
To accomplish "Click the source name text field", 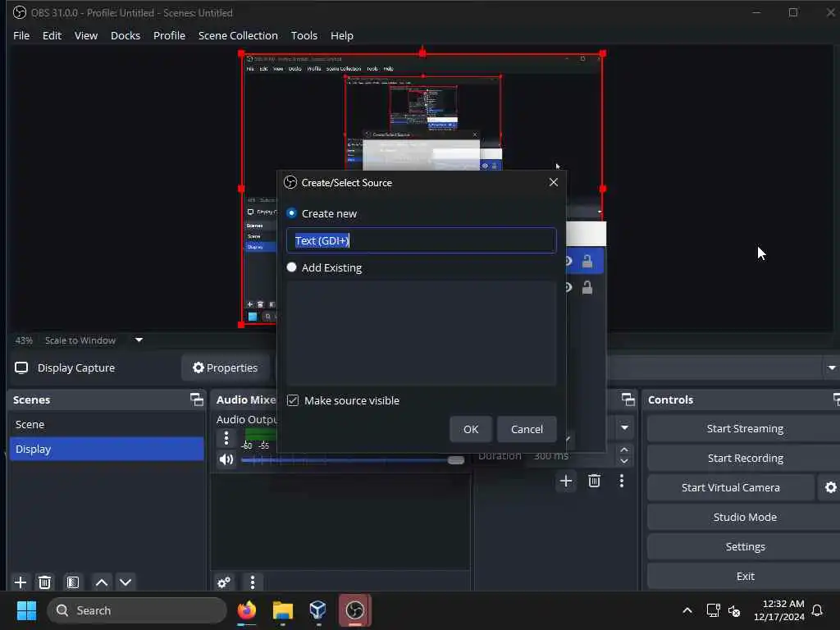I will [x=422, y=240].
